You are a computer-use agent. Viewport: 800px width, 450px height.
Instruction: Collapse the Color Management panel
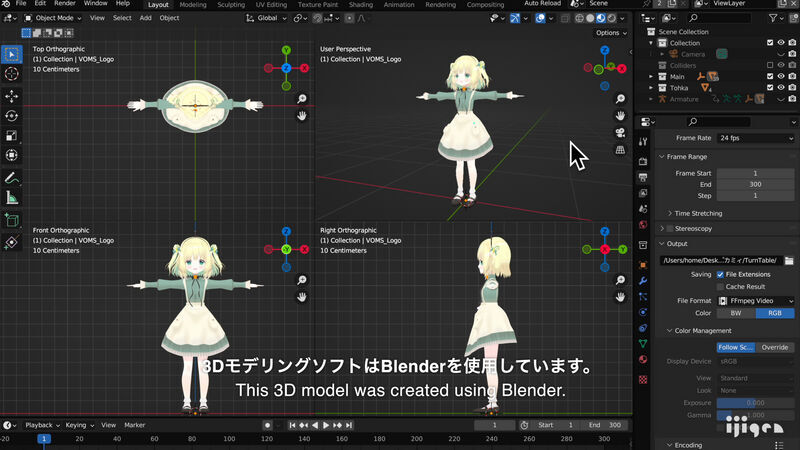703,331
